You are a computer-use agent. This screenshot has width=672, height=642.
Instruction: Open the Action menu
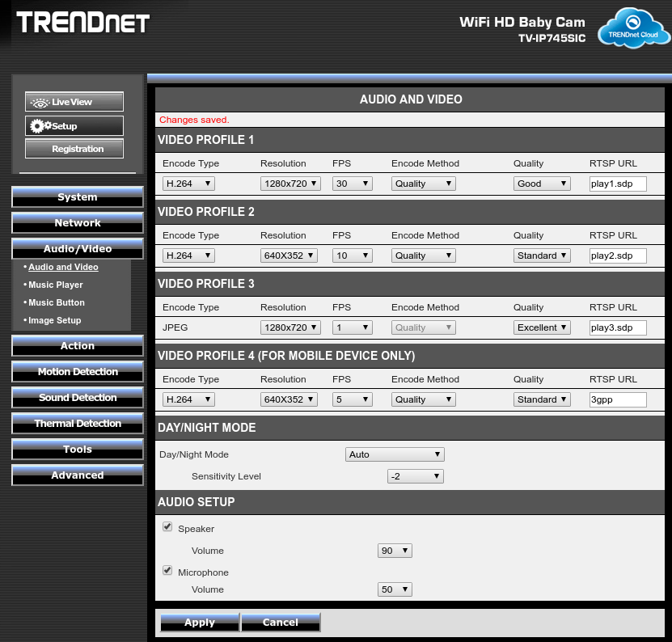[78, 346]
